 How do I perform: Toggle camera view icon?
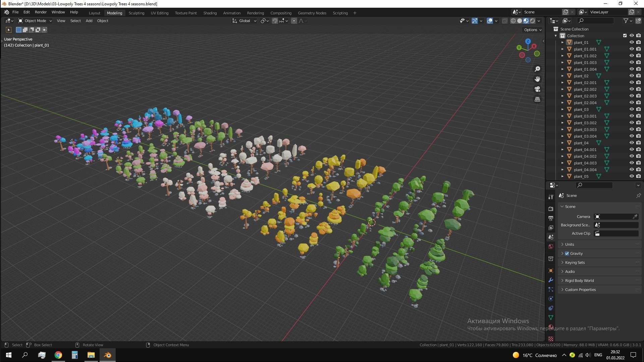click(x=537, y=89)
